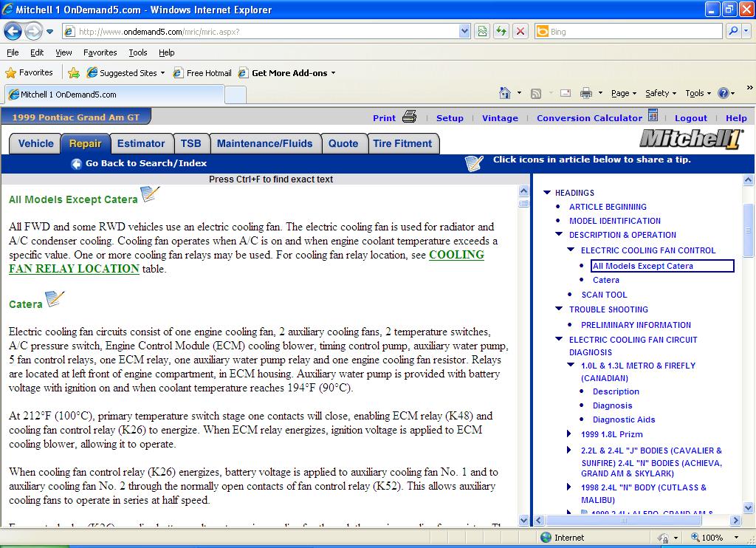Switch to the Estimator tab
Screen dimensions: 756x548
point(141,144)
